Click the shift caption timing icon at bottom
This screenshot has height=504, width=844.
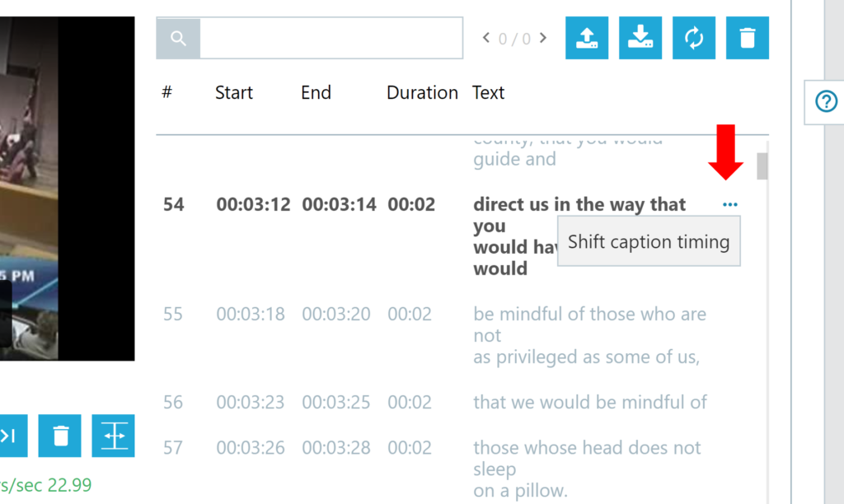[113, 436]
